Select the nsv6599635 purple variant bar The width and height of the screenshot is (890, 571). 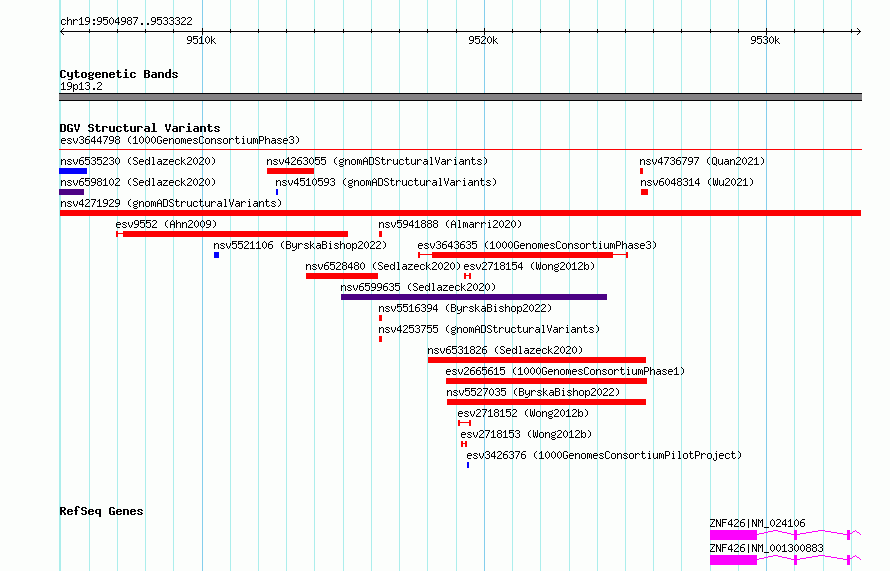point(474,297)
